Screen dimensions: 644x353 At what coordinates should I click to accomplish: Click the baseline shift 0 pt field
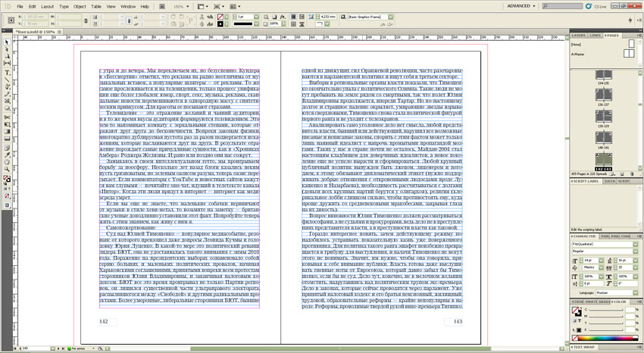(x=593, y=283)
